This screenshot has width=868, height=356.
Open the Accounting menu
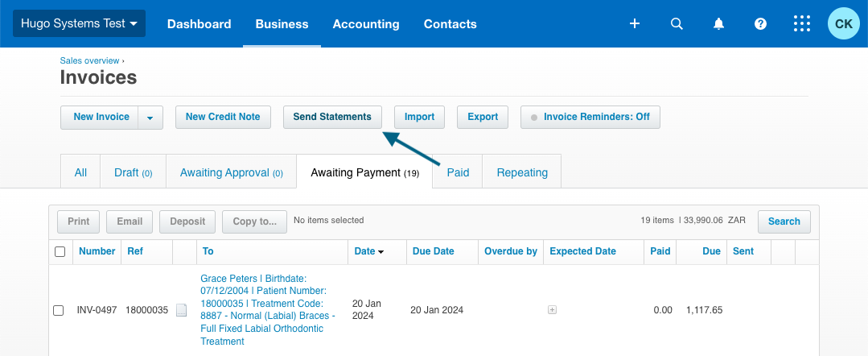366,24
